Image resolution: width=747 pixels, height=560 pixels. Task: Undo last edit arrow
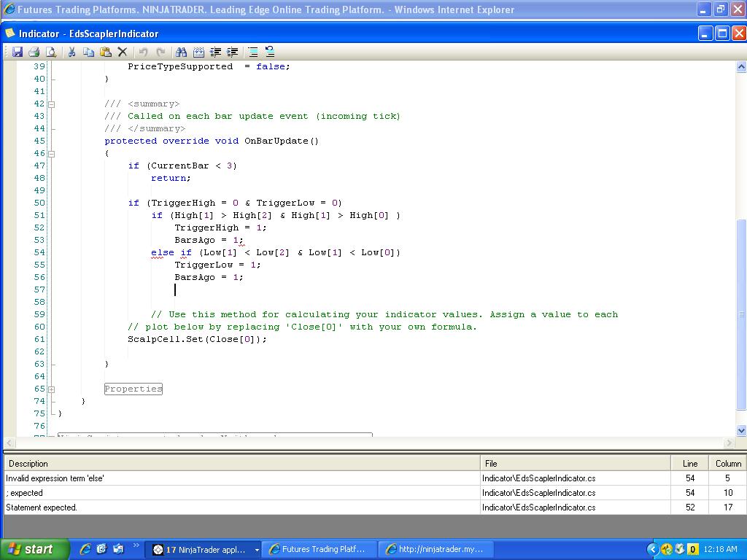pos(144,52)
